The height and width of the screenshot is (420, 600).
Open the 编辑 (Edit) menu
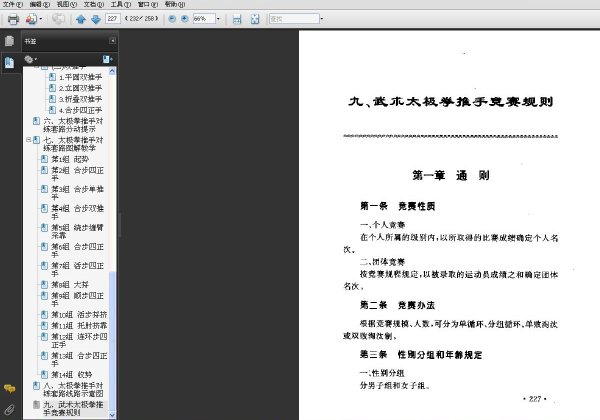click(39, 4)
